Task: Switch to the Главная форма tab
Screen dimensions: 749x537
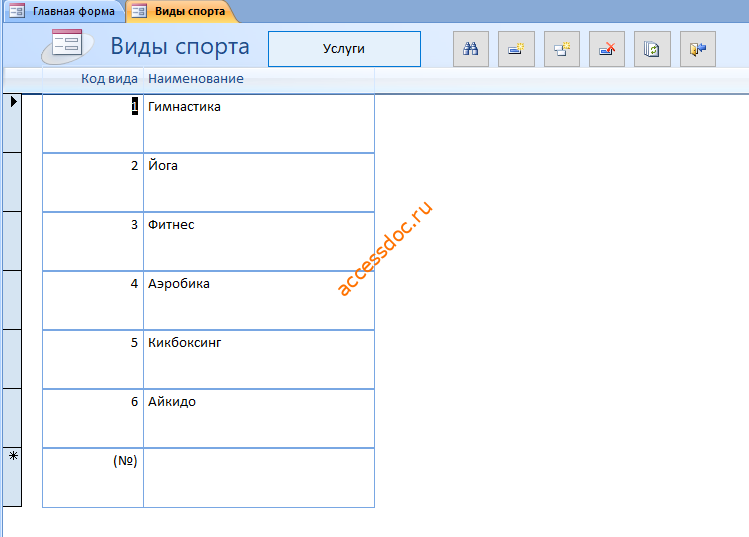Action: [x=64, y=11]
